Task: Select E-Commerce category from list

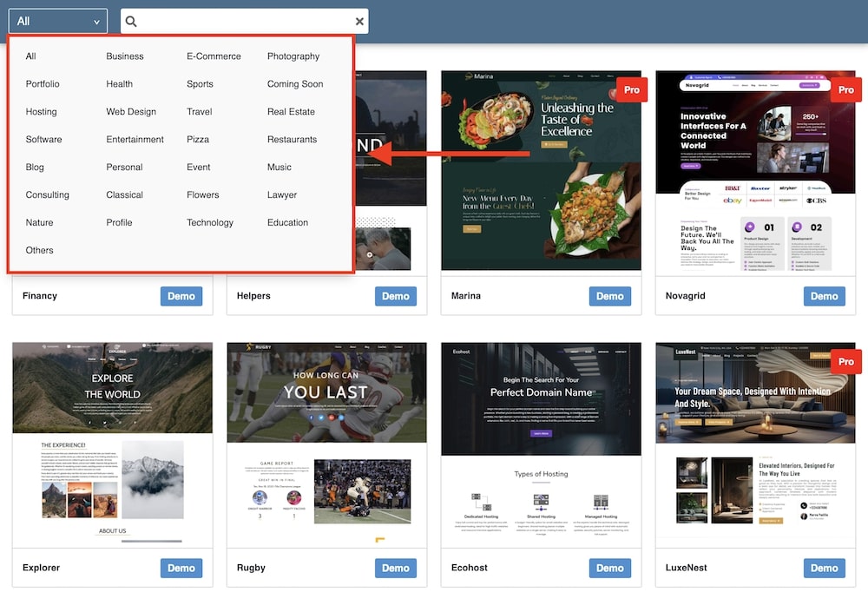Action: (214, 56)
